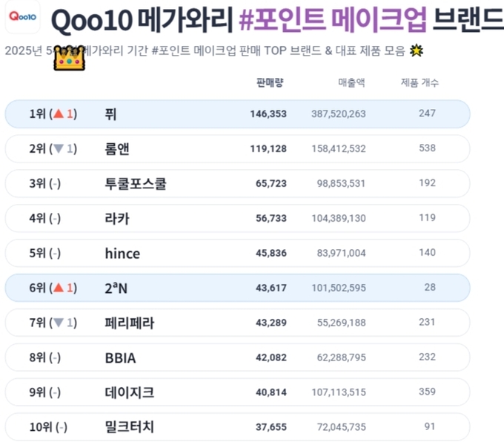
Task: Open the 퓌 brand row
Action: coord(237,114)
